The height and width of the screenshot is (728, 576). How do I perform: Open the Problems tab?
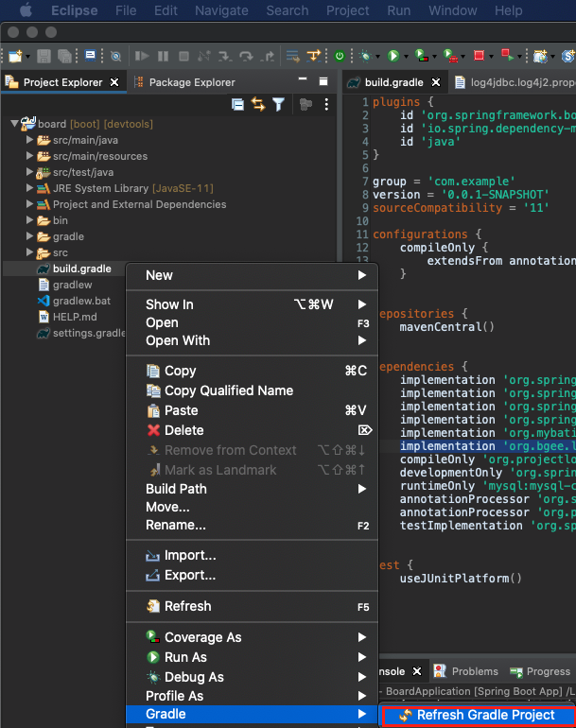pos(466,671)
